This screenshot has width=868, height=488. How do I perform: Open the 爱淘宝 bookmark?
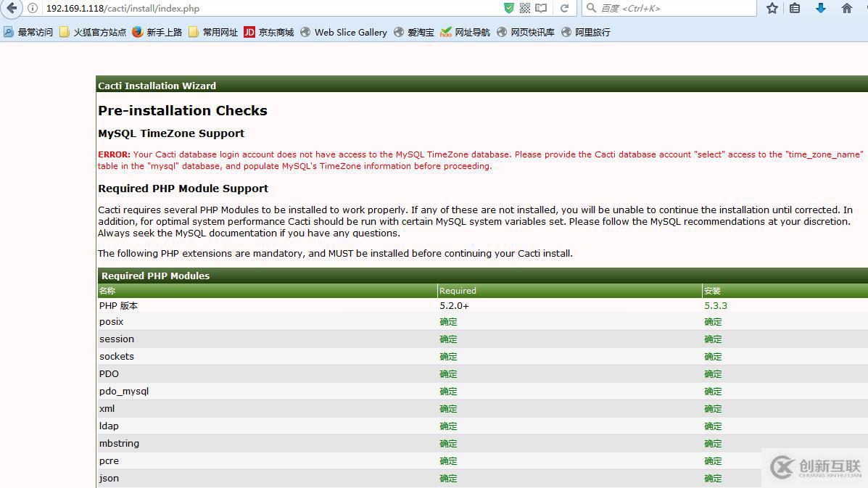pos(414,32)
